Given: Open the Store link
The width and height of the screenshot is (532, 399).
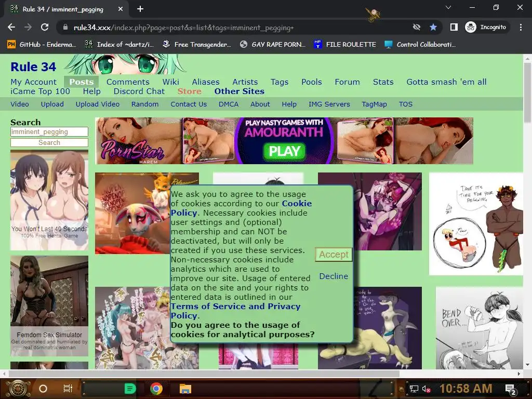Looking at the screenshot, I should click(x=189, y=91).
